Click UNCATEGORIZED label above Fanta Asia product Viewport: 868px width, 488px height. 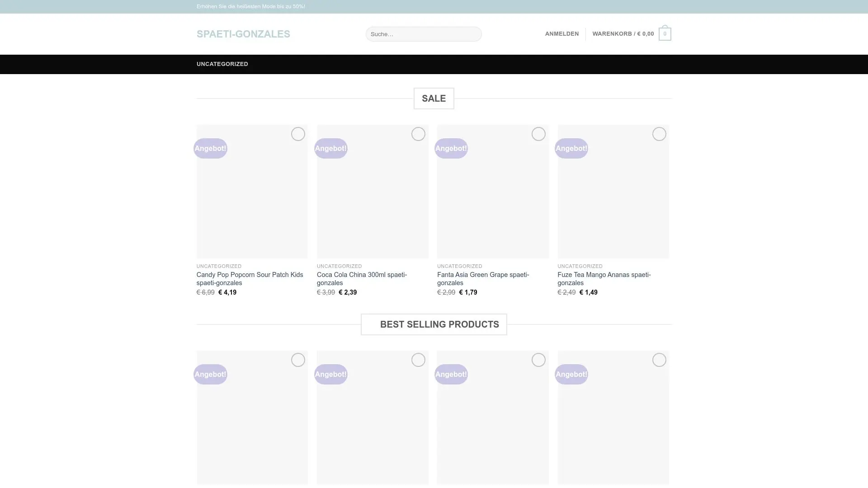(459, 266)
